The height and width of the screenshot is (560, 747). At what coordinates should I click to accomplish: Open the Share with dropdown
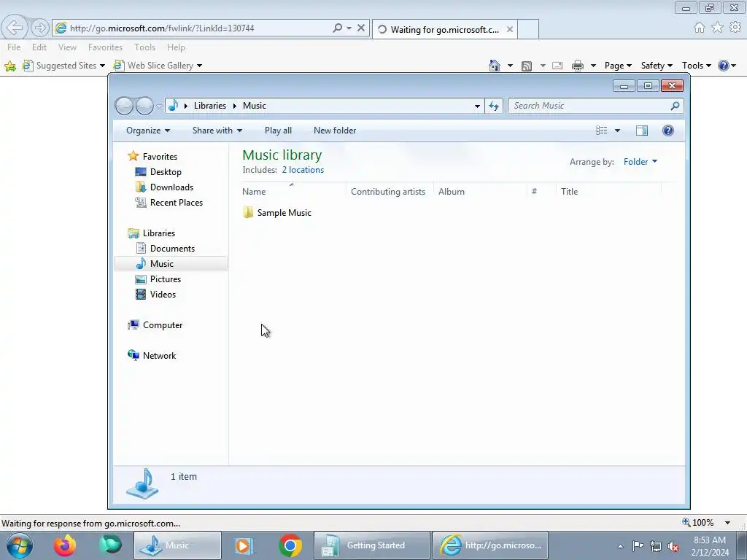click(x=217, y=131)
